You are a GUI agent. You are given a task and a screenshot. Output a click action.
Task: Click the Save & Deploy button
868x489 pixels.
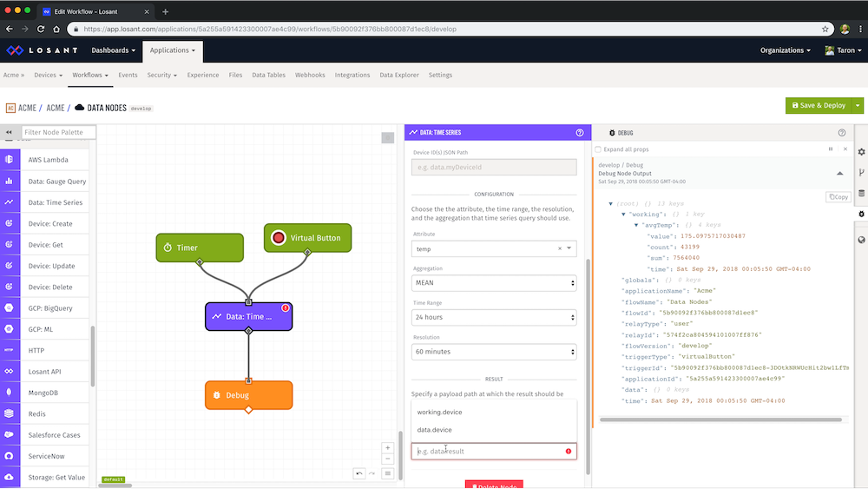click(x=819, y=105)
